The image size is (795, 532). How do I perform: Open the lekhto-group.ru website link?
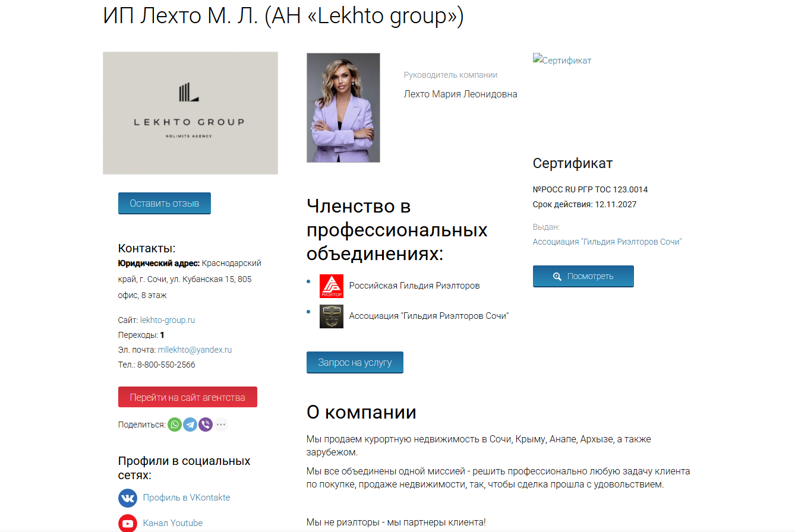pyautogui.click(x=168, y=320)
